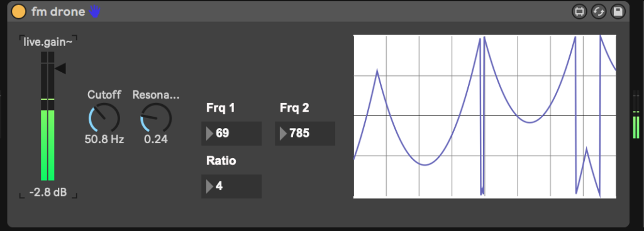Click the fm drone device title
The height and width of the screenshot is (231, 644).
(x=58, y=12)
